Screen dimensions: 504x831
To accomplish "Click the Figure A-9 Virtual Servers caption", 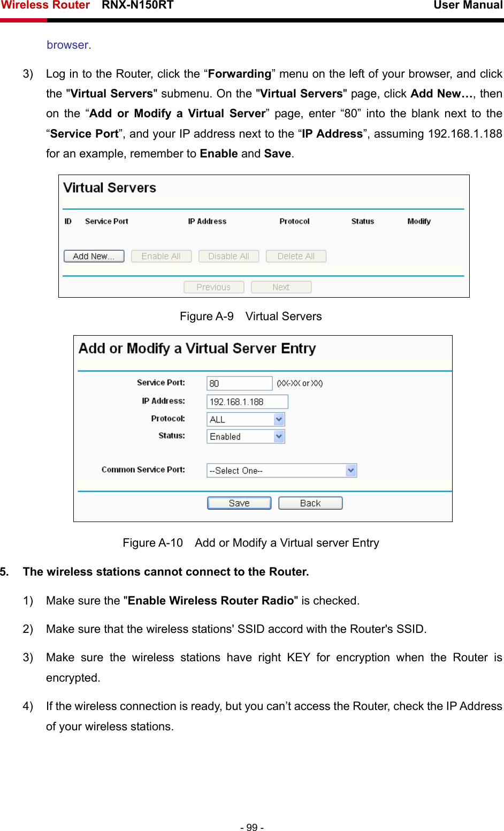I will [x=251, y=316].
